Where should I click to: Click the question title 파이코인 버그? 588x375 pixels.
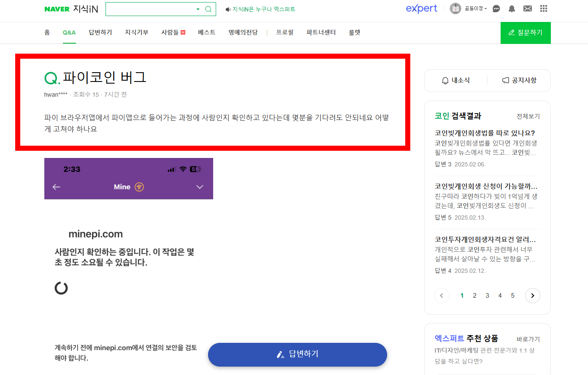coord(105,77)
